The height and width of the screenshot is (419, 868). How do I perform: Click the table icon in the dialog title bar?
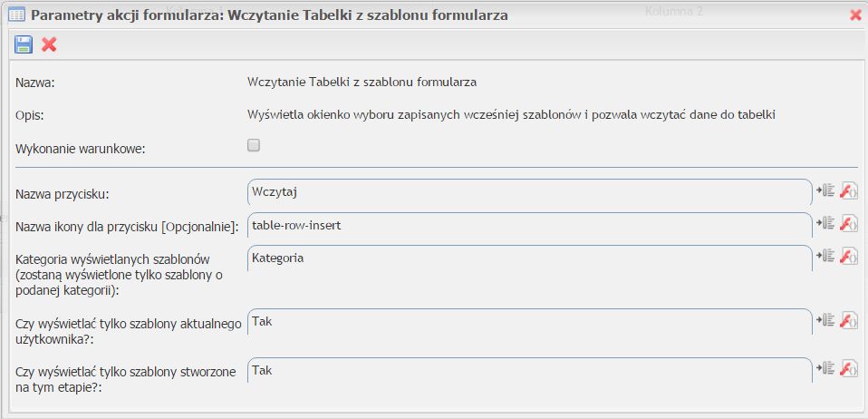coord(16,15)
